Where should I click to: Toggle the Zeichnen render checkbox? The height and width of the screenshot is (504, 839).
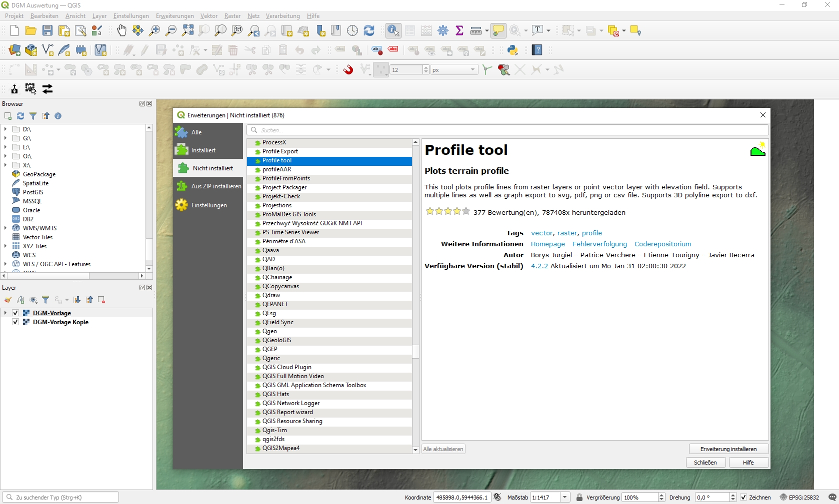pos(743,498)
